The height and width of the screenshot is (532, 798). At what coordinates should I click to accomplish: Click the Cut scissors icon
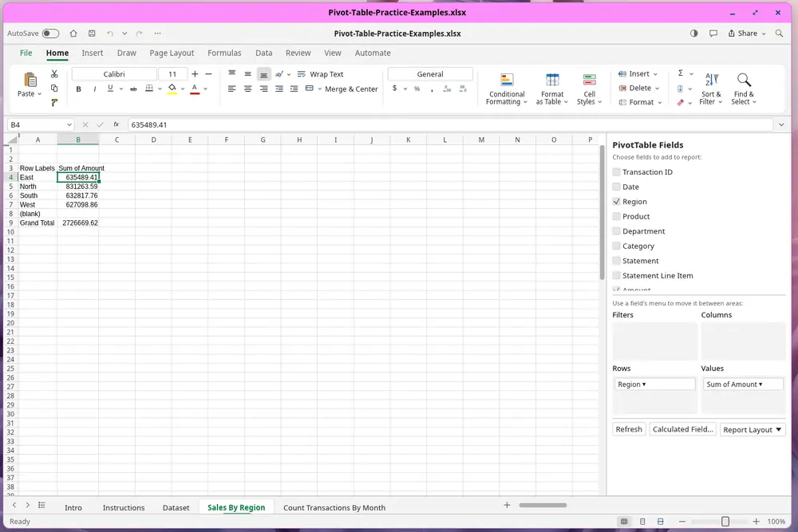54,73
